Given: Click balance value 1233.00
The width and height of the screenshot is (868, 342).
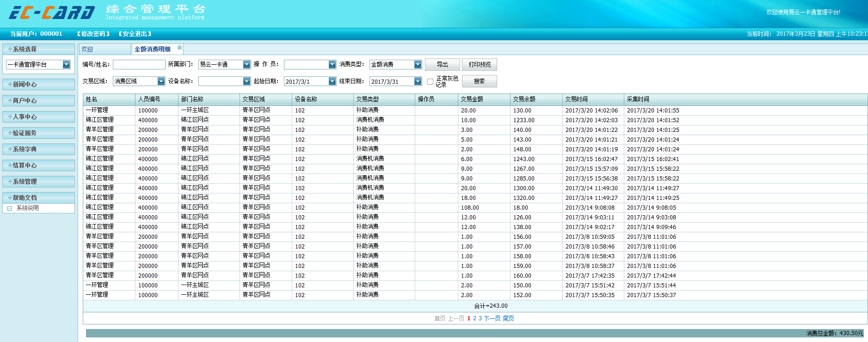Looking at the screenshot, I should (x=523, y=120).
